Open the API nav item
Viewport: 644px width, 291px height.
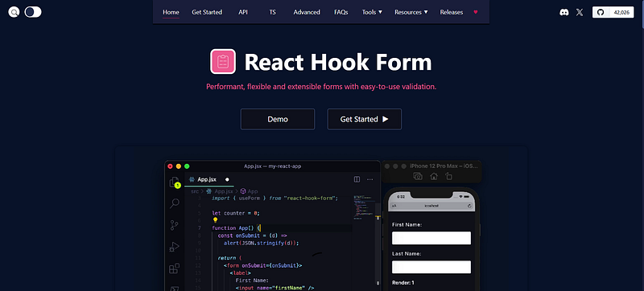coord(243,12)
